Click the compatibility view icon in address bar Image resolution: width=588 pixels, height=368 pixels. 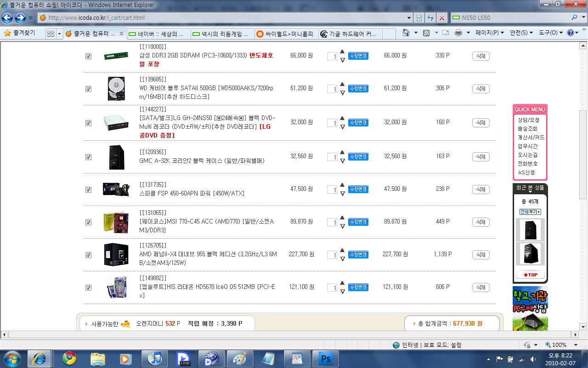[x=419, y=17]
